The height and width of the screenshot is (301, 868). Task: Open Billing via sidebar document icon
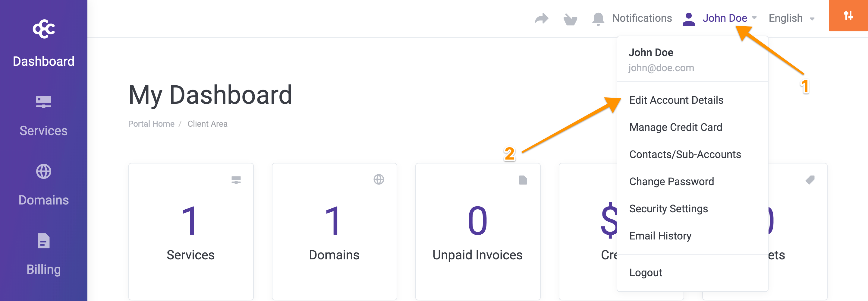tap(43, 241)
